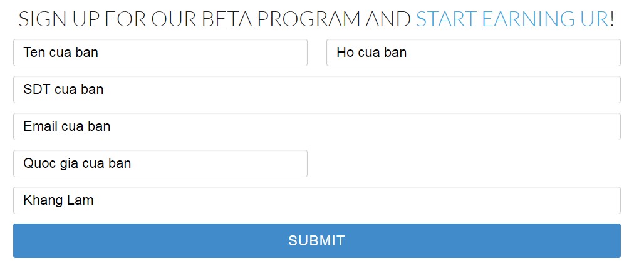Click into the 'Email cua ban' field
Viewport: 644px width, 273px height.
(x=316, y=126)
